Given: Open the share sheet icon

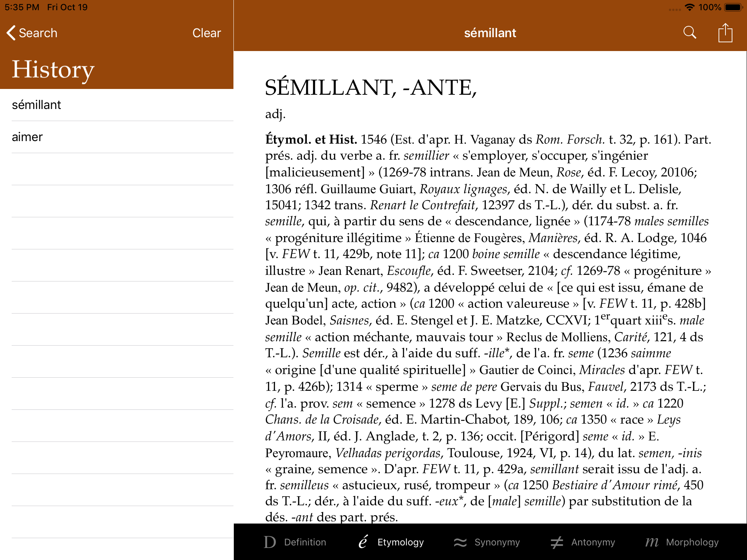Looking at the screenshot, I should point(725,33).
